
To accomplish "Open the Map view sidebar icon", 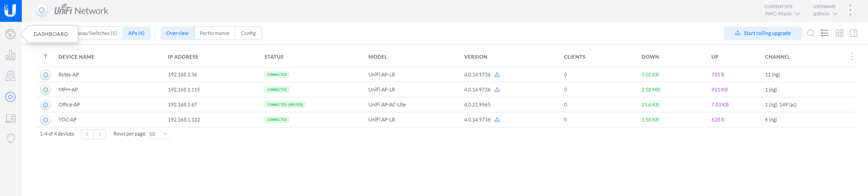I will (10, 76).
